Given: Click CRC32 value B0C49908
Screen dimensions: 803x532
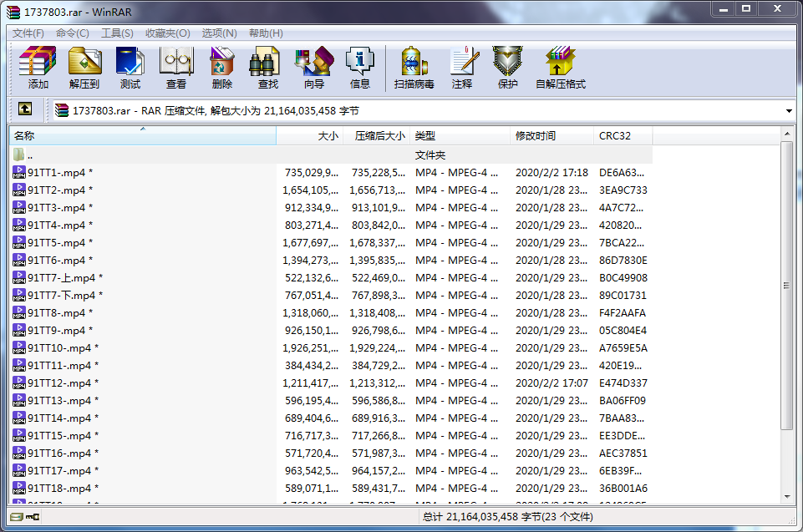Looking at the screenshot, I should [623, 277].
